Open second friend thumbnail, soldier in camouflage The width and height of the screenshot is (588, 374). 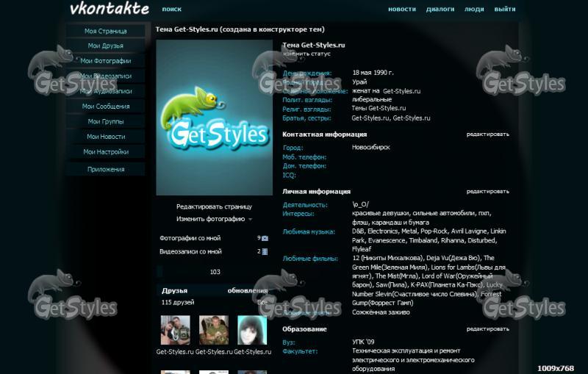click(x=214, y=330)
